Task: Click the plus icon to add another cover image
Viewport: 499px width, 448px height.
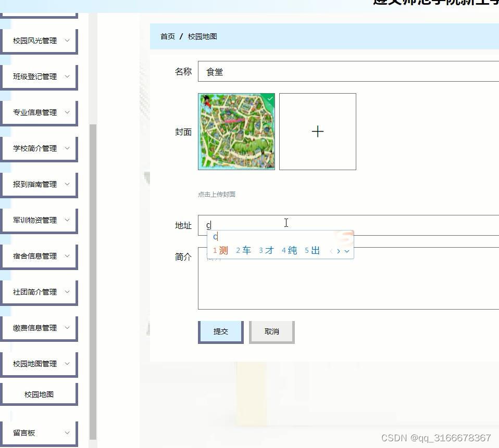Action: (318, 131)
